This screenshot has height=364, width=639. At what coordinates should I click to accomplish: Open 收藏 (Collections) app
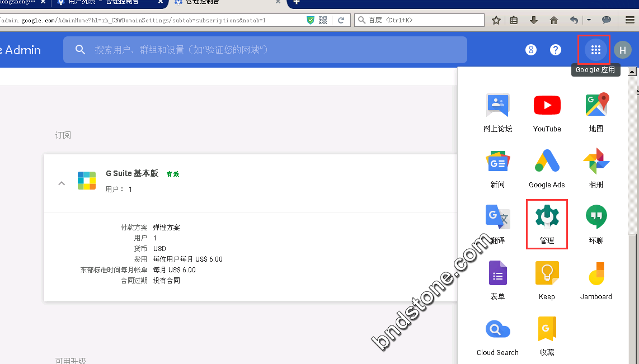[547, 336]
